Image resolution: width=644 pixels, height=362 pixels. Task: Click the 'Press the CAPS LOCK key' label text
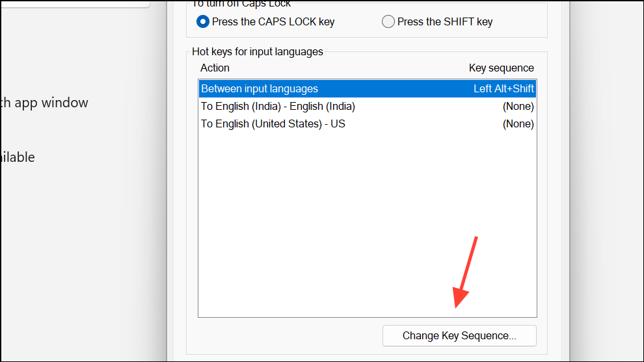[x=273, y=21]
